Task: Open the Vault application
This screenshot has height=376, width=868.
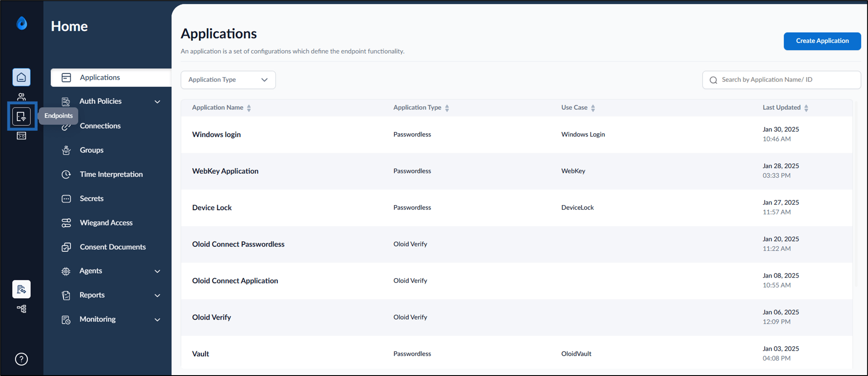Action: pyautogui.click(x=201, y=354)
